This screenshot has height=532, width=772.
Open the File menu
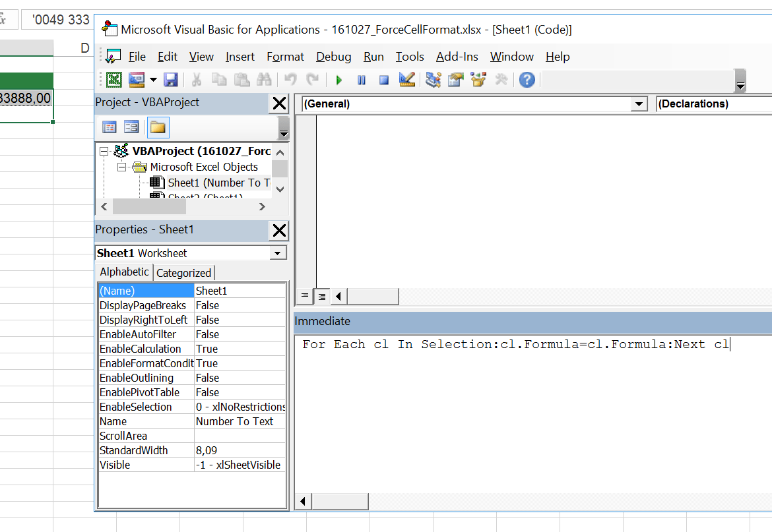click(137, 57)
